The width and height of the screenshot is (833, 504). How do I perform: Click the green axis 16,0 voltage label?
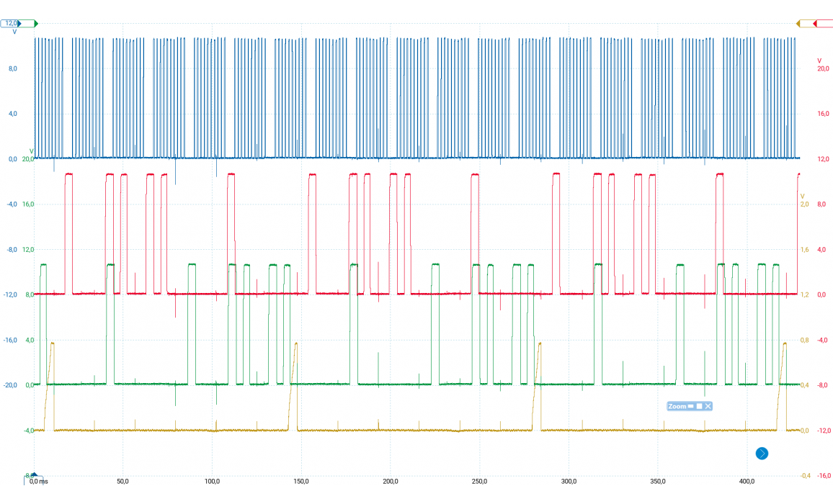click(x=28, y=204)
